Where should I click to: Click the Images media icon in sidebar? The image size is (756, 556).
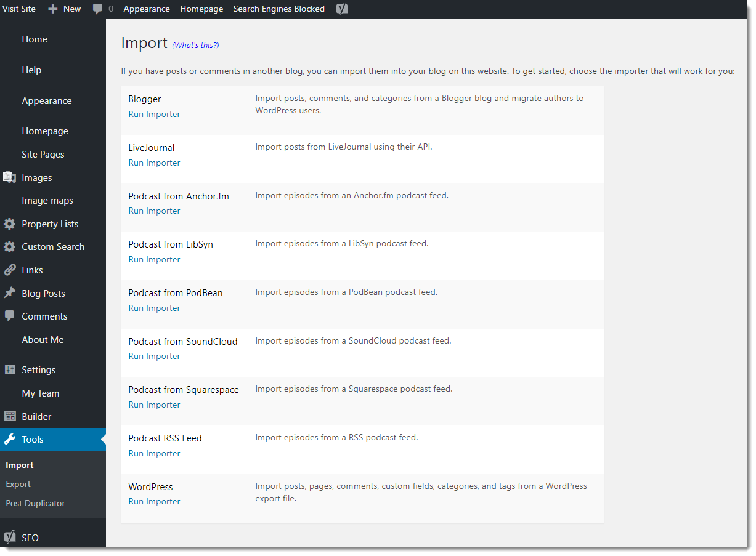[x=10, y=177]
